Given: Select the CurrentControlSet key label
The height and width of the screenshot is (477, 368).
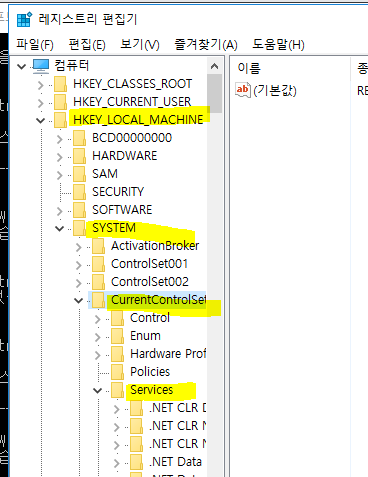Looking at the screenshot, I should 158,300.
